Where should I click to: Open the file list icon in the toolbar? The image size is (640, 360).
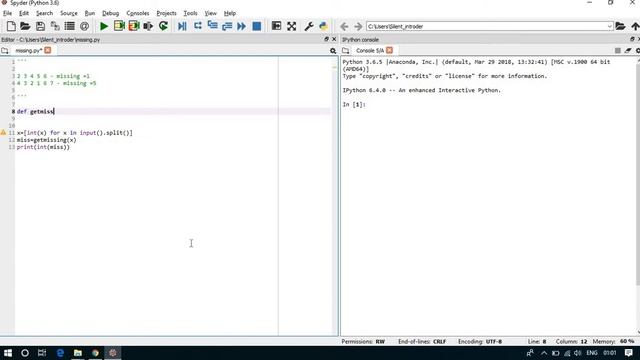pos(69,26)
